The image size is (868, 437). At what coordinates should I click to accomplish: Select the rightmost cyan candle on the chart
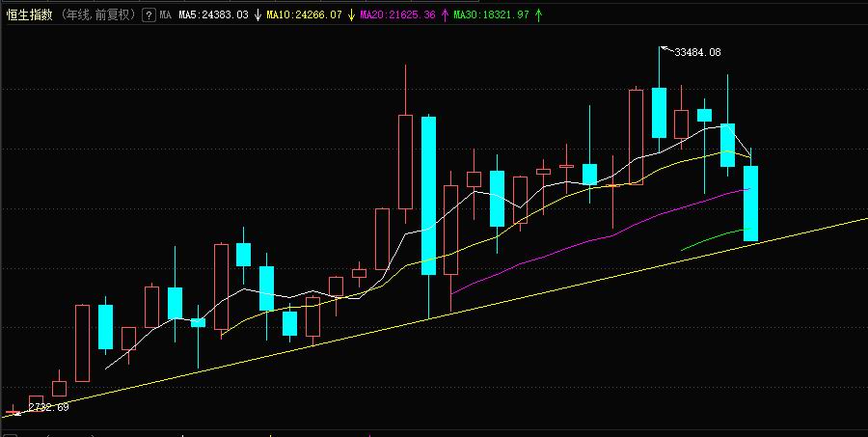[750, 204]
